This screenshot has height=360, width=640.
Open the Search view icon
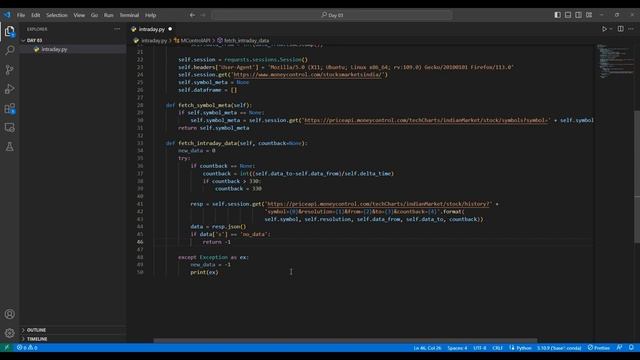[x=9, y=50]
